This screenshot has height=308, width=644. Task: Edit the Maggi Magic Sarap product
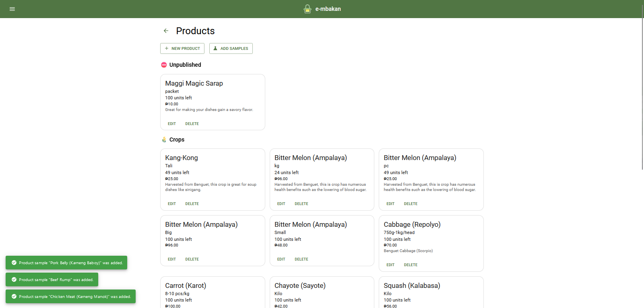pos(172,124)
